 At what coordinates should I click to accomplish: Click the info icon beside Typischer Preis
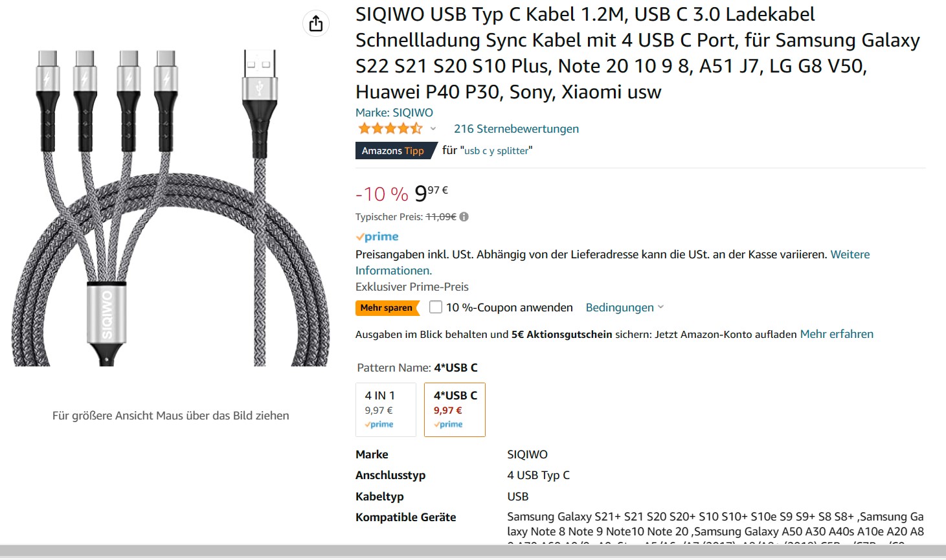[464, 217]
